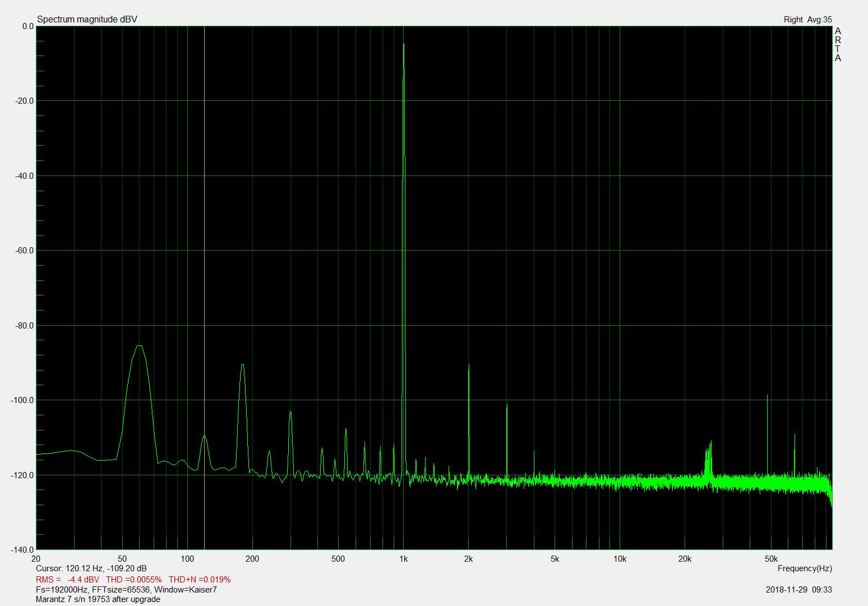Click the '1k' frequency axis label
The height and width of the screenshot is (606, 868).
tap(404, 559)
